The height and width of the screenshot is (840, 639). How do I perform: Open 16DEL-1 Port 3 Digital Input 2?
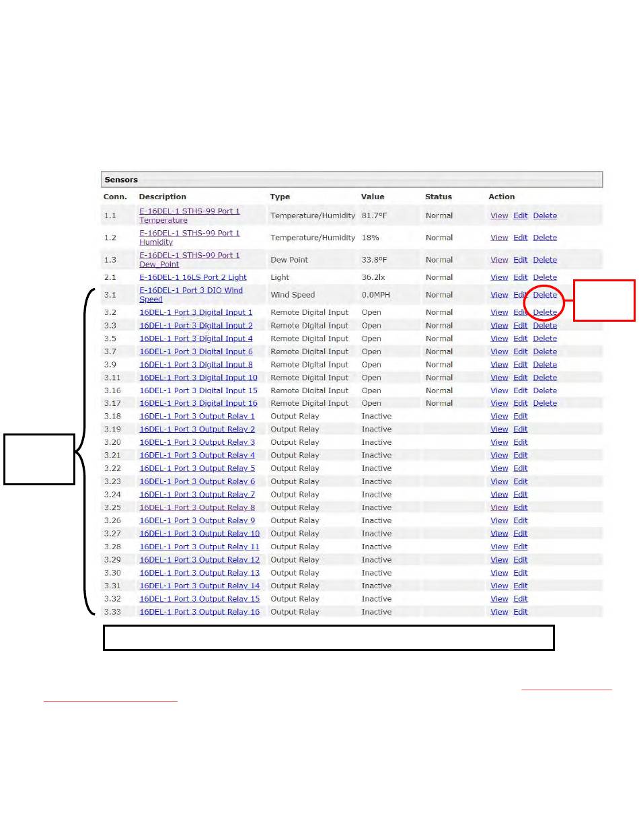(x=196, y=326)
